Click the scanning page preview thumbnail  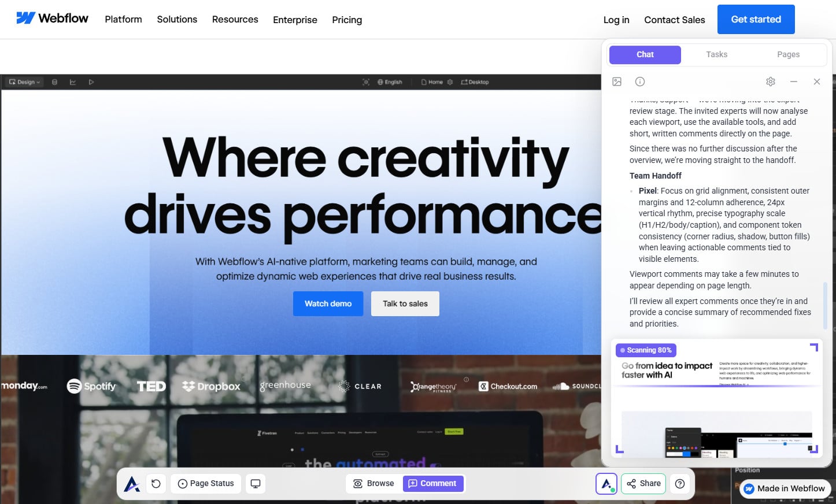click(717, 399)
